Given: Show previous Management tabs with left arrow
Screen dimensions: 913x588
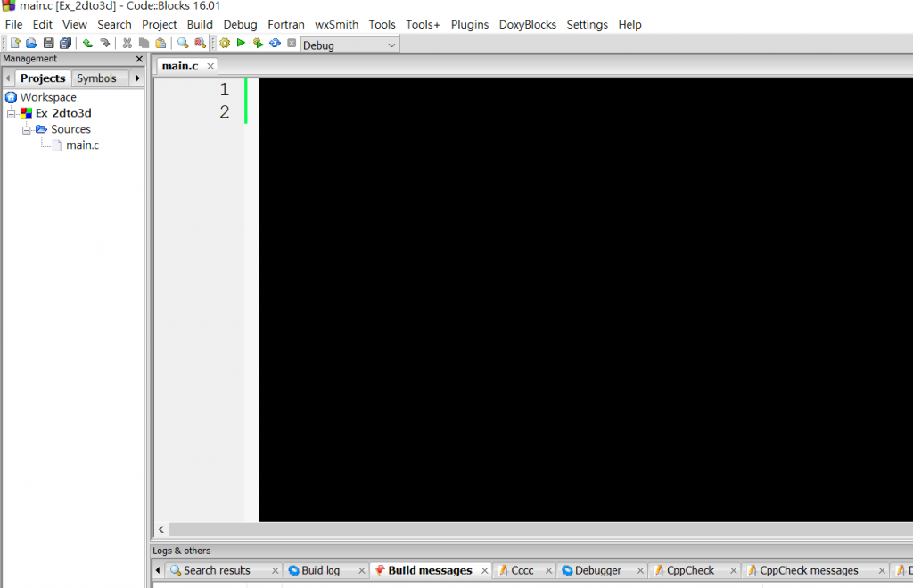Looking at the screenshot, I should tap(7, 78).
